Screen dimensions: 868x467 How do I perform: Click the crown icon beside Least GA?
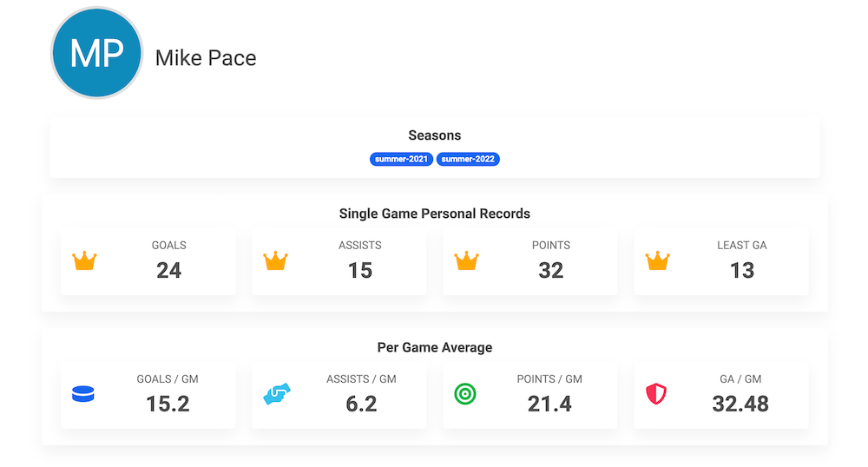coord(657,260)
